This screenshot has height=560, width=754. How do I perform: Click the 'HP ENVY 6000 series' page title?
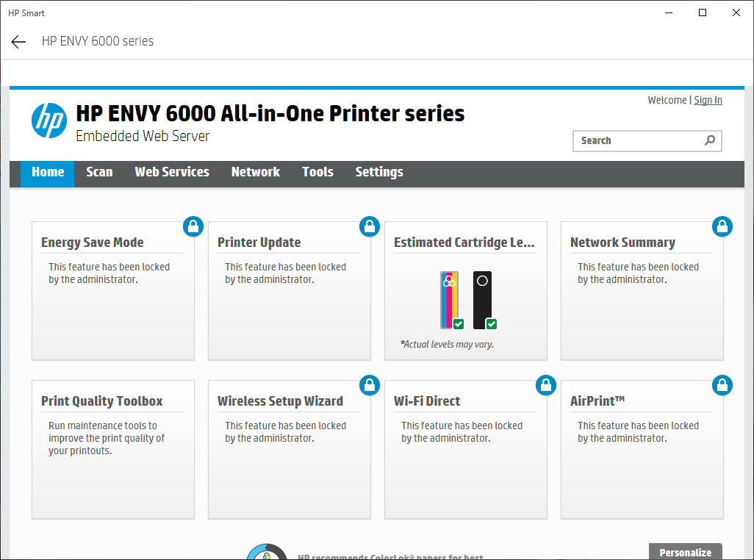98,41
